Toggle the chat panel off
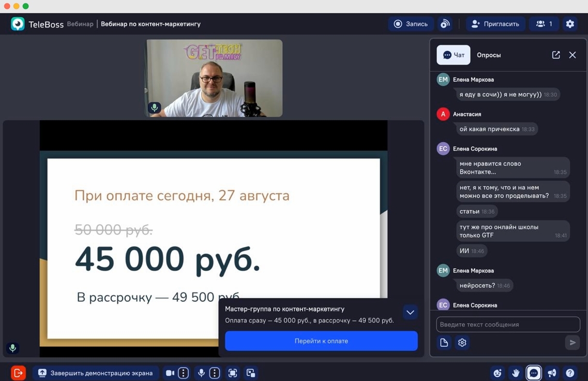This screenshot has height=381, width=588. pos(533,373)
